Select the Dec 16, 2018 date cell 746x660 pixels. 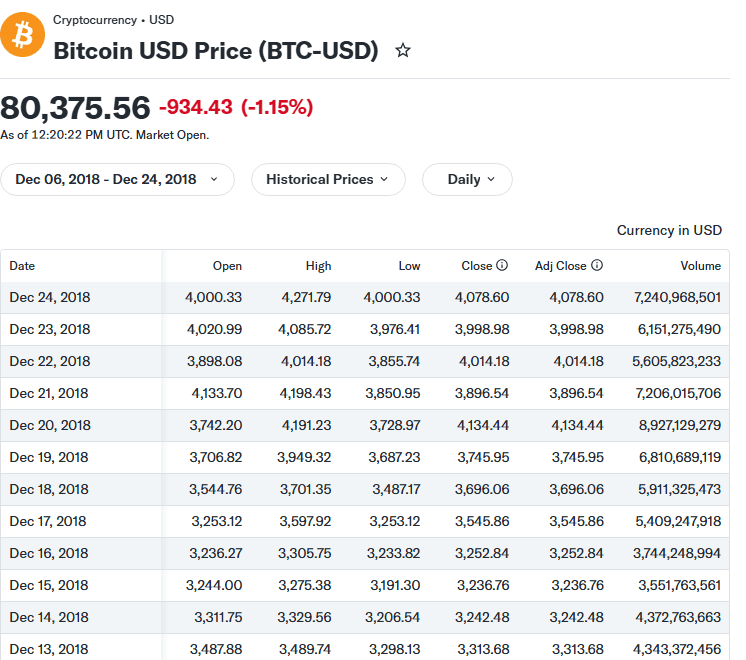[x=49, y=553]
